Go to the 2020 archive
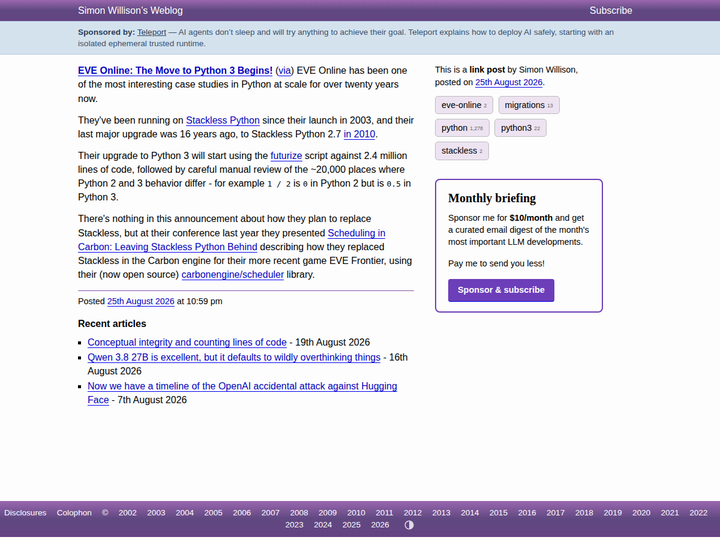 tap(641, 513)
